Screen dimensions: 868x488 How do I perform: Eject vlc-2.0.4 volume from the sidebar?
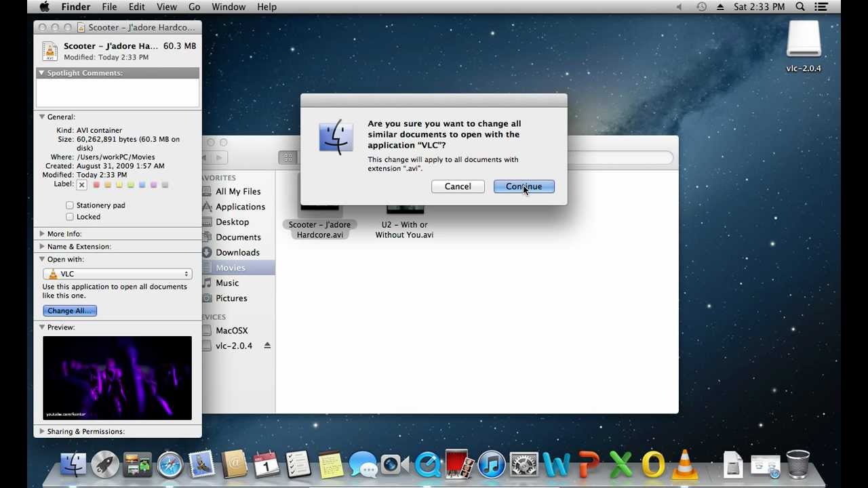267,346
